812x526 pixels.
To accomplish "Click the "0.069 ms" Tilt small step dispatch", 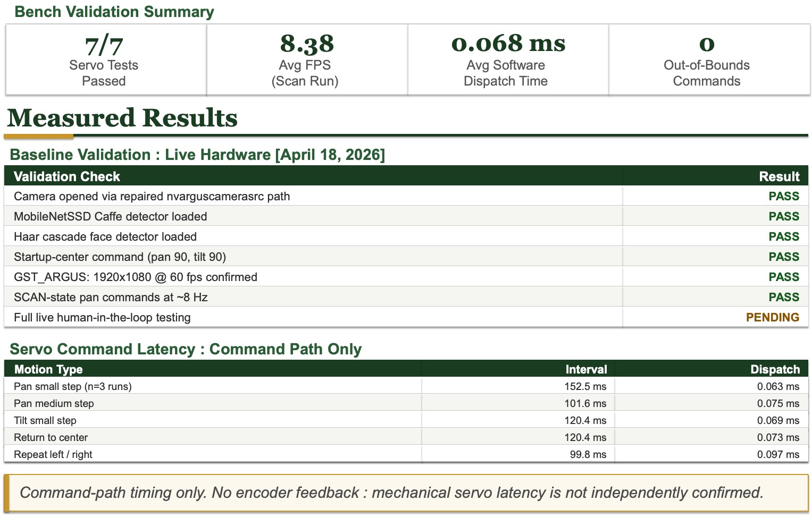I will (x=778, y=420).
